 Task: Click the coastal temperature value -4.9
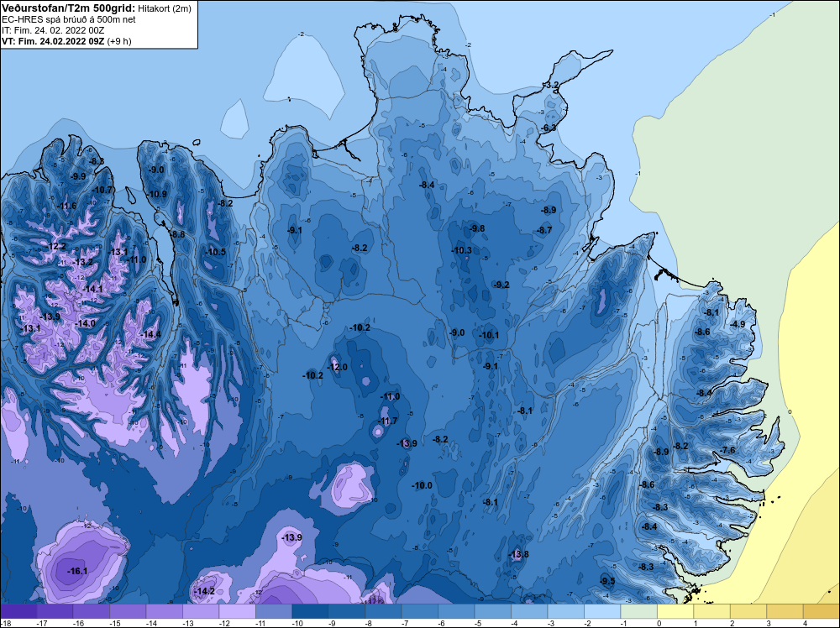pos(738,324)
